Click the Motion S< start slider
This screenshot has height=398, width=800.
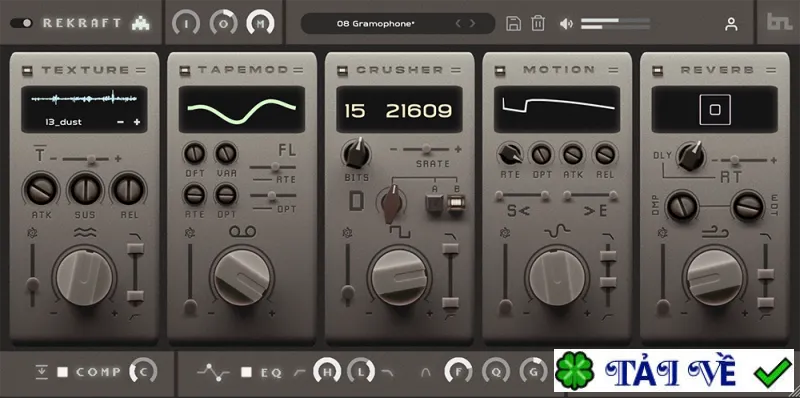(x=522, y=195)
